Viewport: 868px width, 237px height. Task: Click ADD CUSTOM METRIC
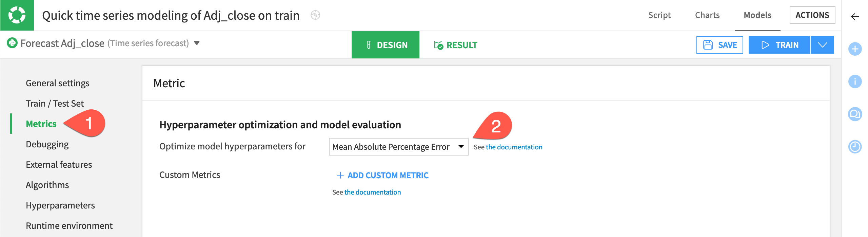point(382,175)
